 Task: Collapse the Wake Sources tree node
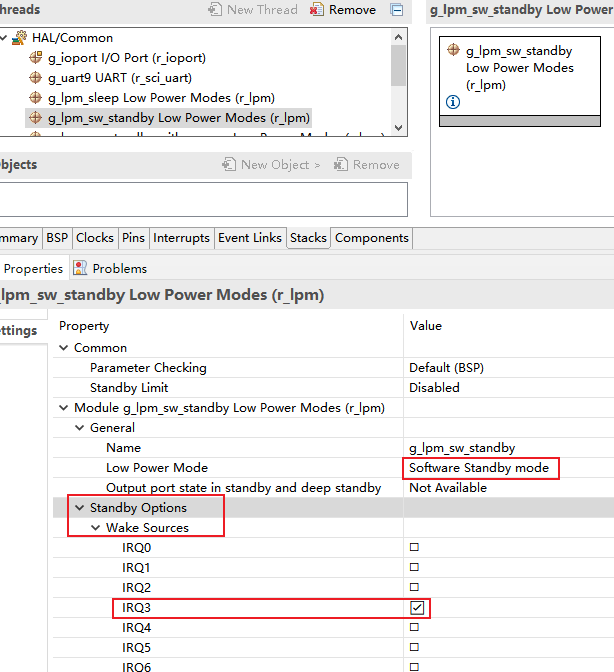point(95,528)
